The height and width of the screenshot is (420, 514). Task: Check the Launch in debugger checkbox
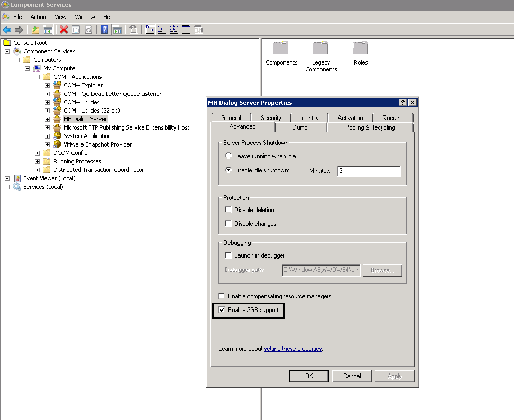(x=228, y=255)
